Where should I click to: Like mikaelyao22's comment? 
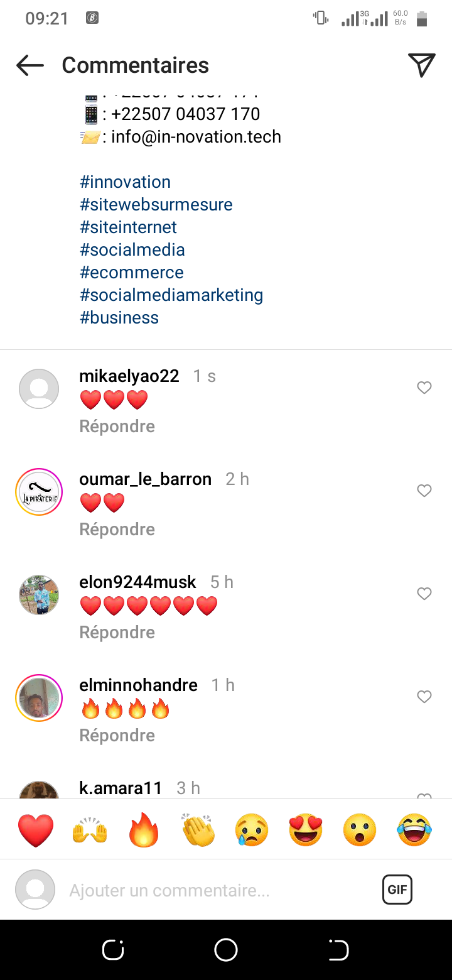[x=424, y=388]
